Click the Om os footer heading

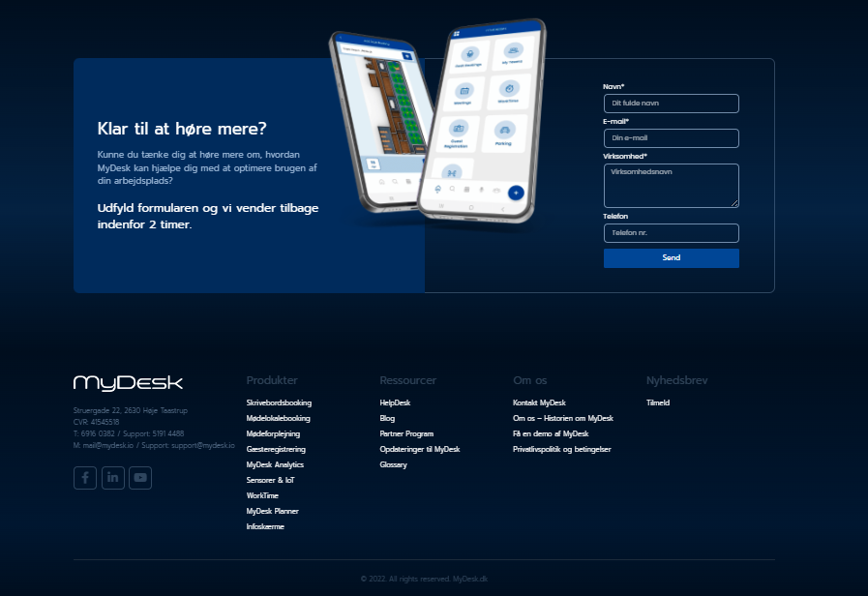(x=529, y=381)
